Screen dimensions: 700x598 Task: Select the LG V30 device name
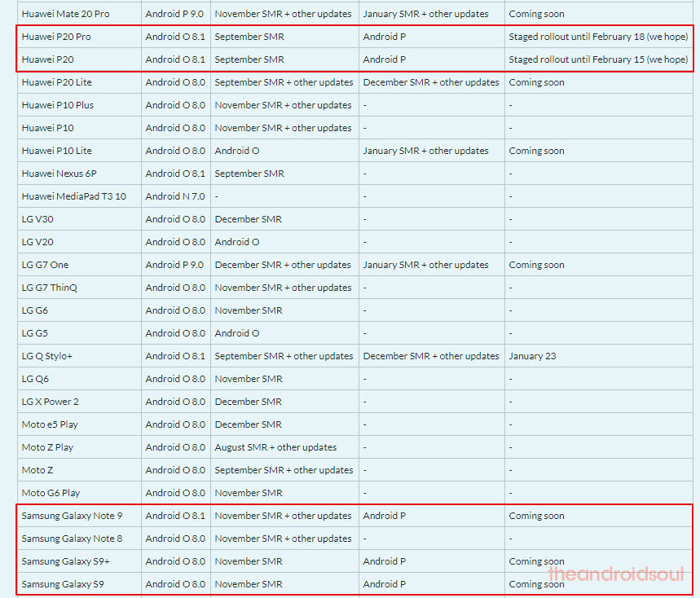coord(37,218)
